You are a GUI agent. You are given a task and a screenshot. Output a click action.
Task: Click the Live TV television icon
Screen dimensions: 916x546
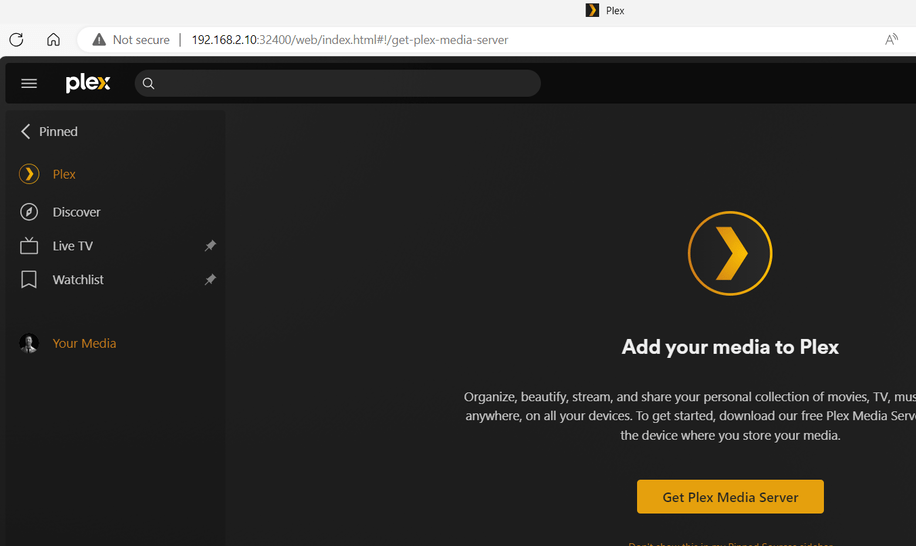pos(29,246)
